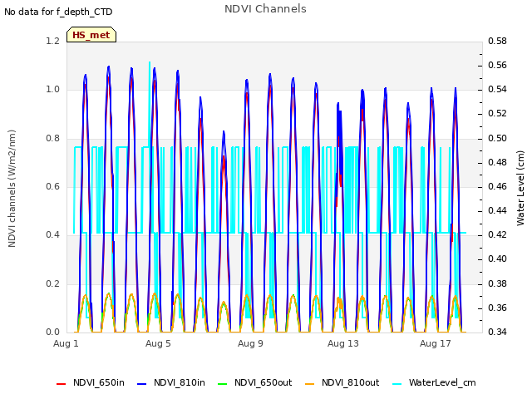The image size is (532, 399).
Task: Click the blue NDVI_810in legend swatch
Action: [142, 384]
